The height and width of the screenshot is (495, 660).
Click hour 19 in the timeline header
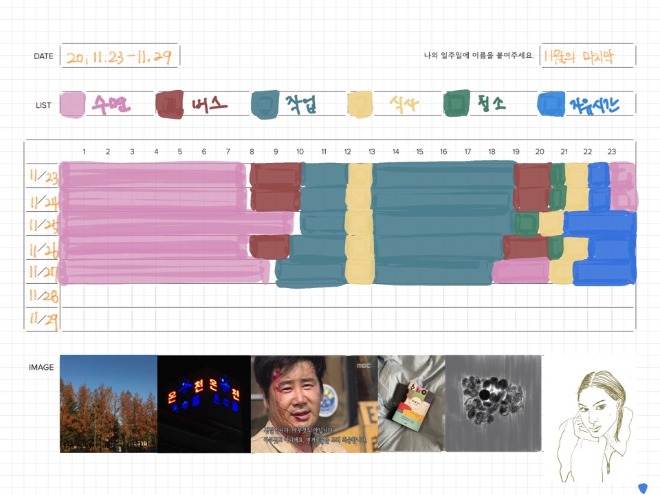click(516, 152)
